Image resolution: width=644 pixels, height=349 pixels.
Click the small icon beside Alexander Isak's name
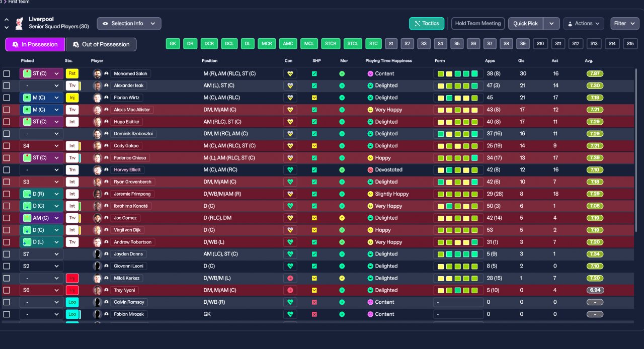coord(106,85)
